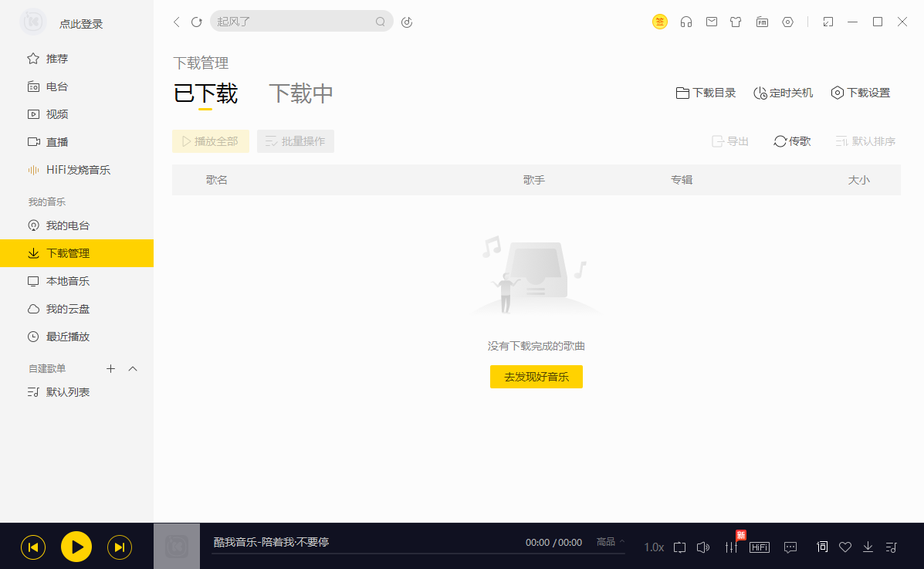Open the skin/theme T-shirt icon
This screenshot has height=569, width=924.
pos(736,22)
